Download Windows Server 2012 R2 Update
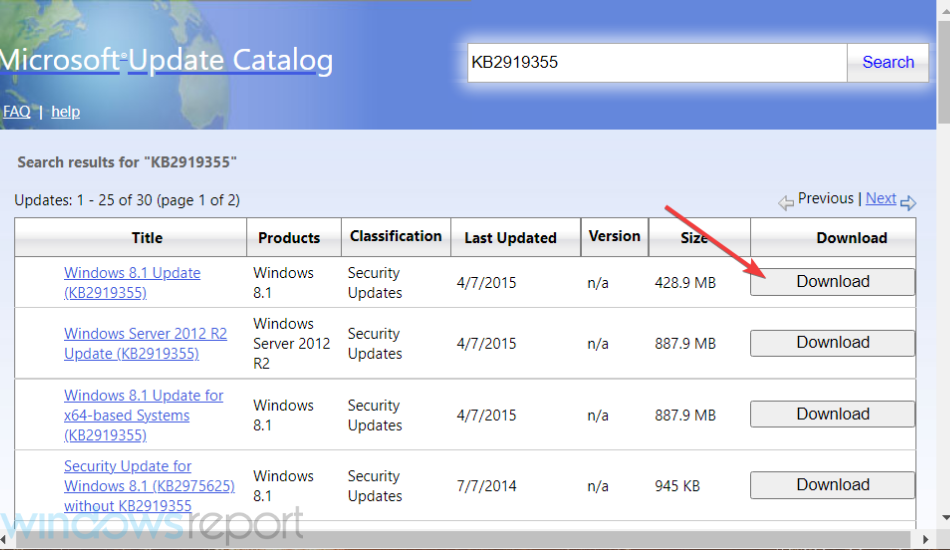Image resolution: width=950 pixels, height=550 pixels. pyautogui.click(x=832, y=343)
